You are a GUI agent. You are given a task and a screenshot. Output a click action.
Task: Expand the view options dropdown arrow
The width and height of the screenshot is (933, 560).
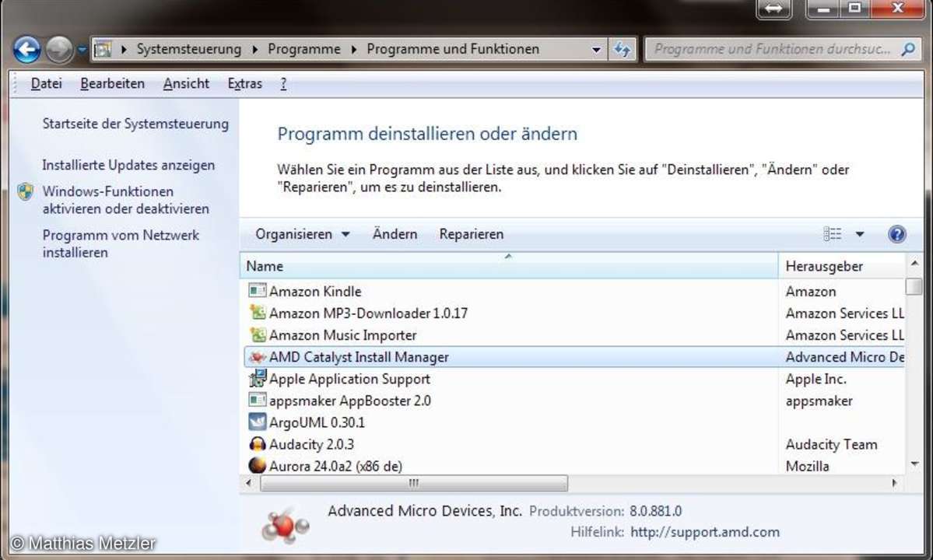click(x=860, y=234)
